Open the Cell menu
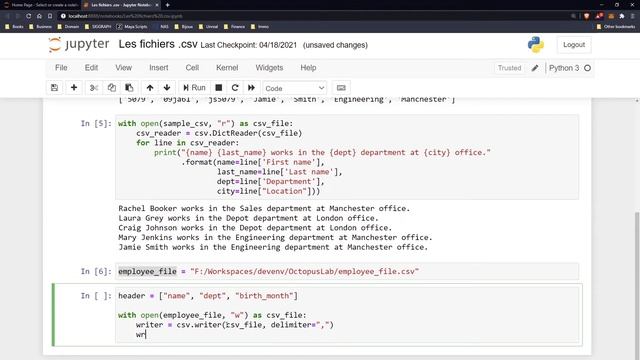Screen dimensions: 640x360 [192, 68]
